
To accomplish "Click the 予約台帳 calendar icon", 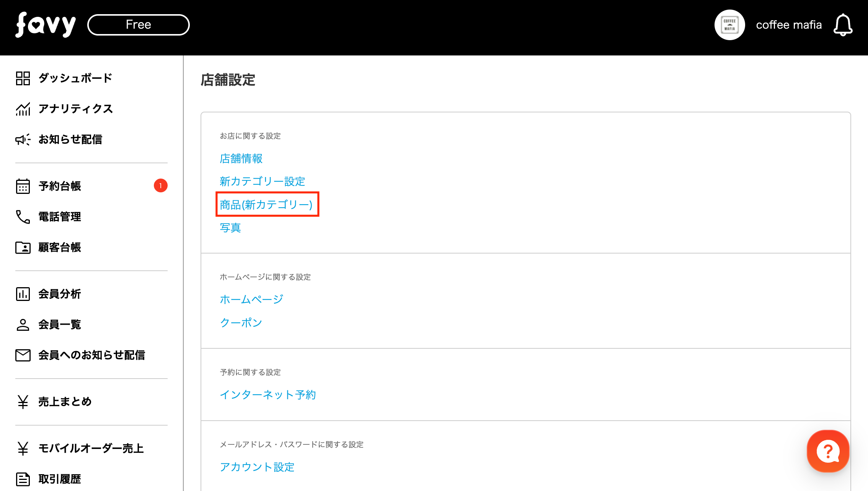I will point(23,186).
